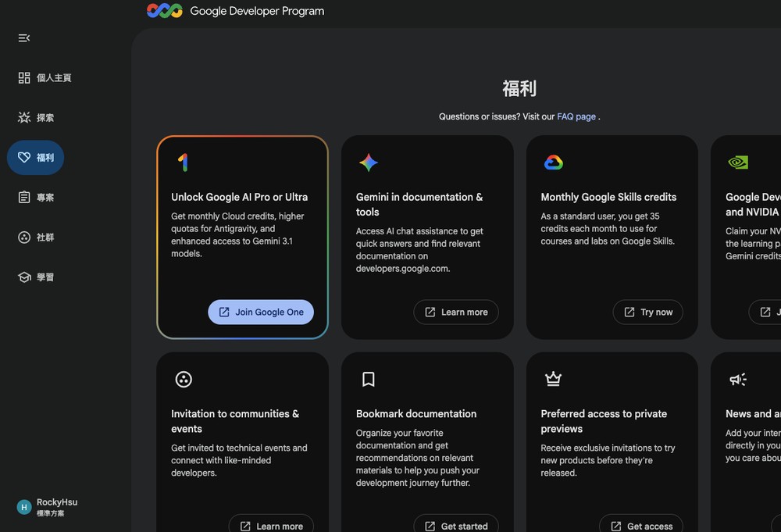Click Learn more on Gemini documentation card

pos(456,312)
